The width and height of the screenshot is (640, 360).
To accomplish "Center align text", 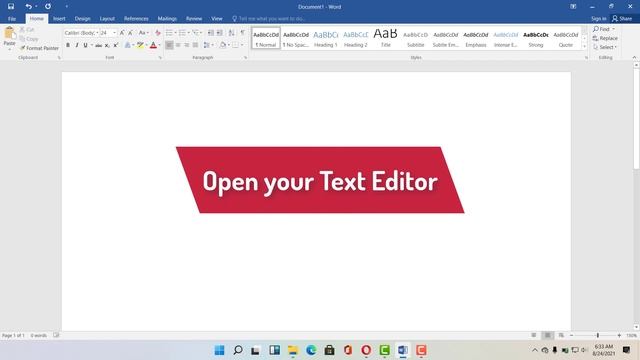I will coord(178,45).
